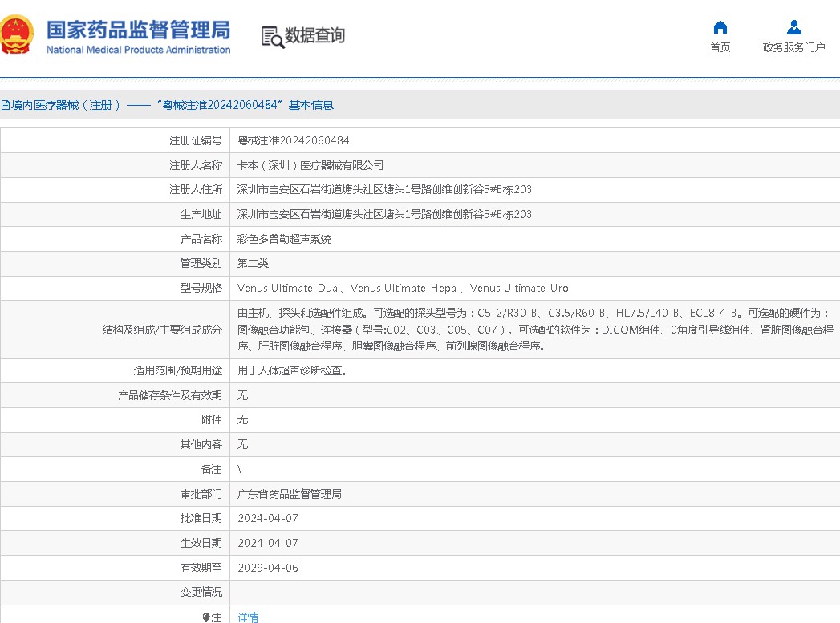840x623 pixels.
Task: Click the 审批部门 field label
Action: [201, 494]
